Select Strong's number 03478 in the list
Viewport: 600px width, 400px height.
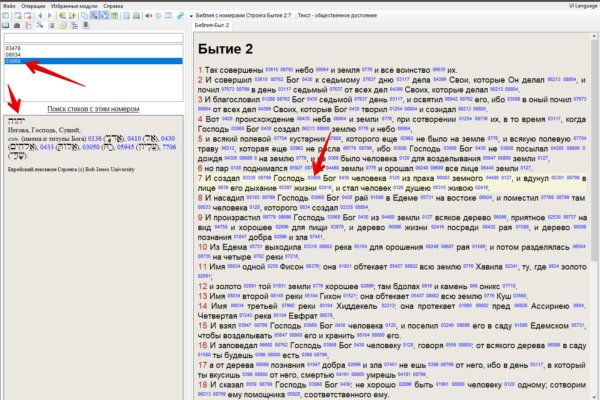click(13, 48)
